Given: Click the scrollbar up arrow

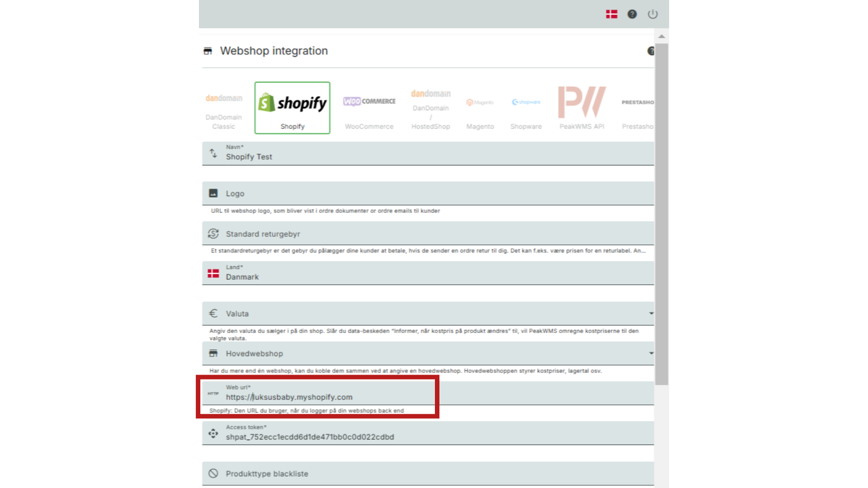Looking at the screenshot, I should [x=661, y=36].
